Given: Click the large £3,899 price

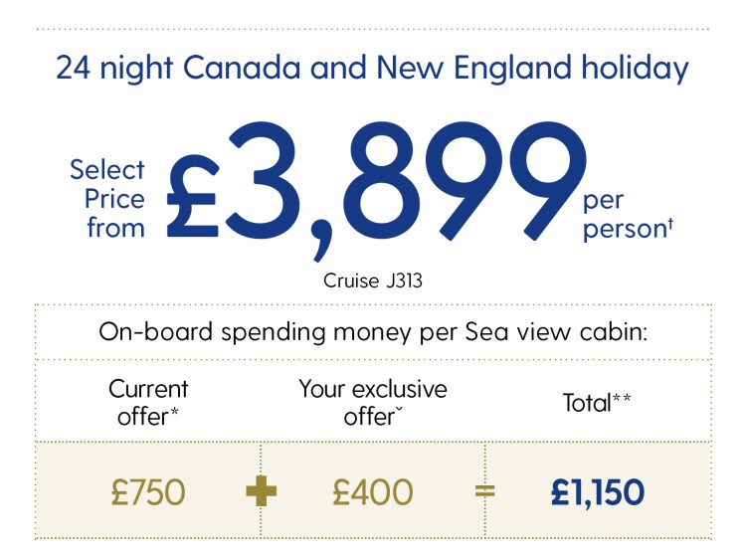Looking at the screenshot, I should 377,189.
